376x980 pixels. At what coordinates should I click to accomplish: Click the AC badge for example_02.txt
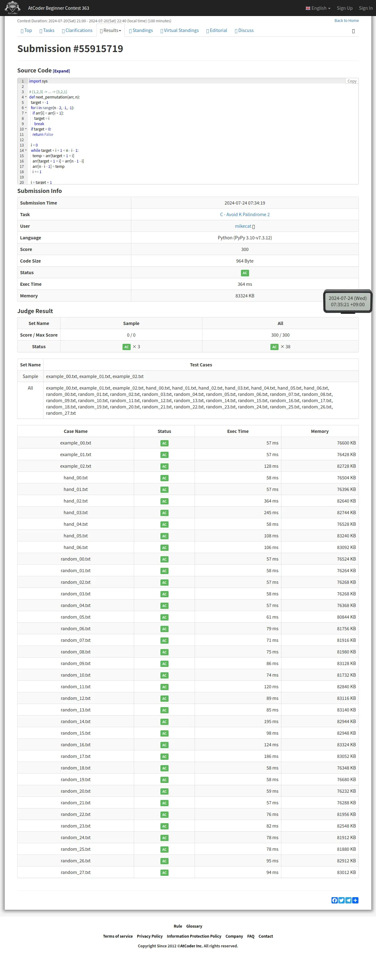click(x=164, y=466)
